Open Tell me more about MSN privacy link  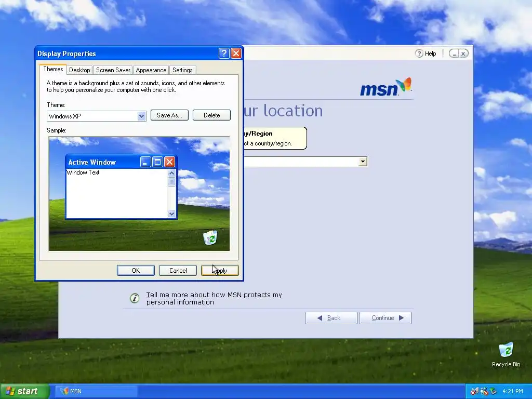214,299
